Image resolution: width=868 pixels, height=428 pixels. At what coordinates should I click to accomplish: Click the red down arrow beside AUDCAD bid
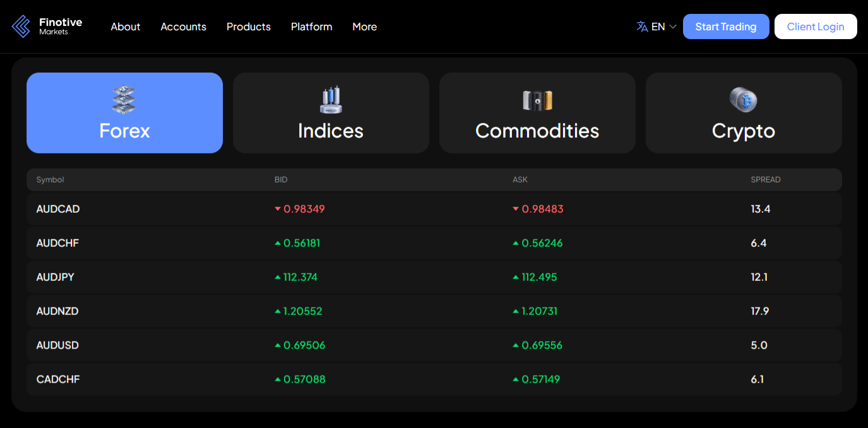(x=278, y=209)
